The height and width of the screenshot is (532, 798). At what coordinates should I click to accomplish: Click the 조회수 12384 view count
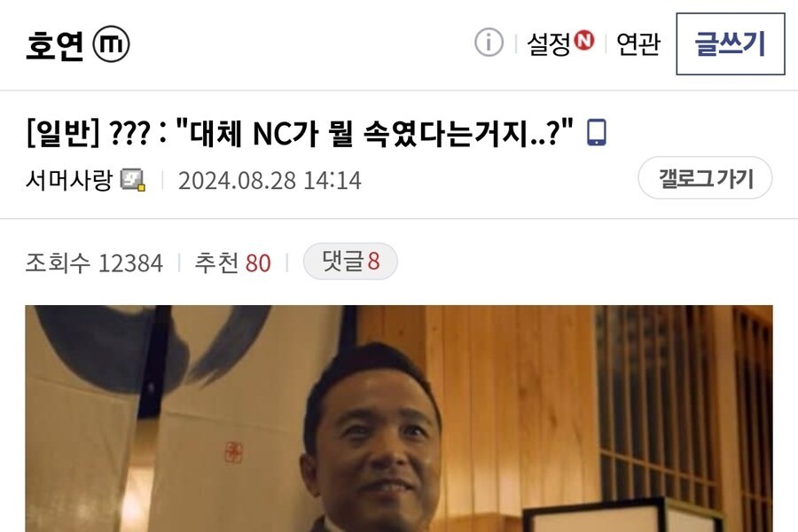(94, 262)
